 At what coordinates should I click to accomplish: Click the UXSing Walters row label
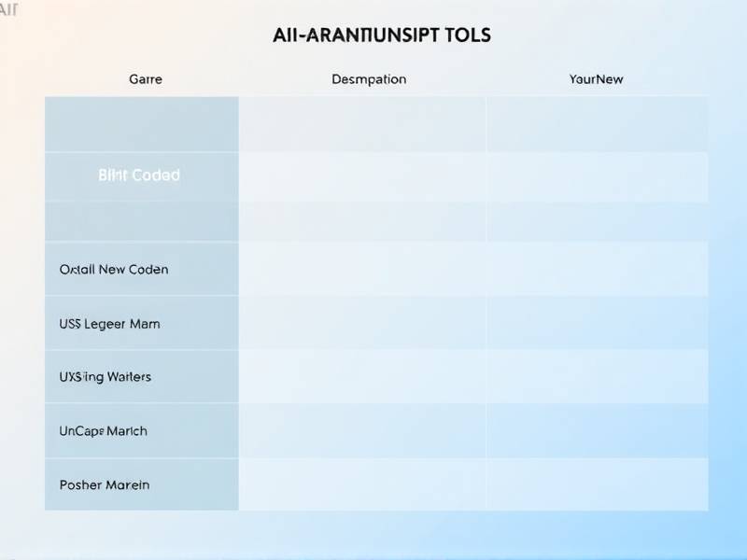click(x=105, y=377)
